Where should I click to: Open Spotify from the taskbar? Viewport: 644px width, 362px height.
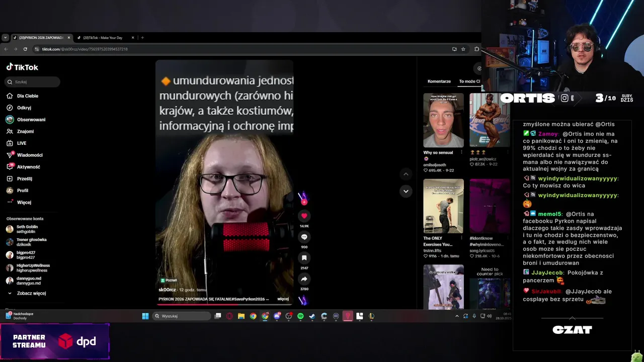pyautogui.click(x=300, y=316)
